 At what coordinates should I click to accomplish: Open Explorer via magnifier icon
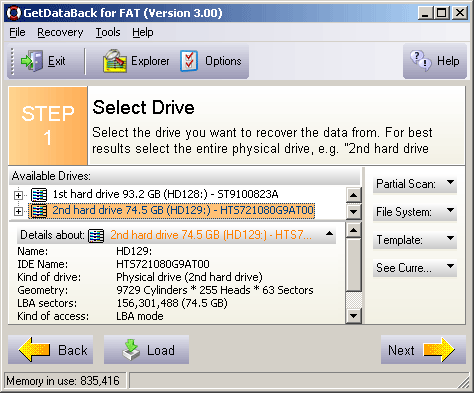(x=115, y=61)
